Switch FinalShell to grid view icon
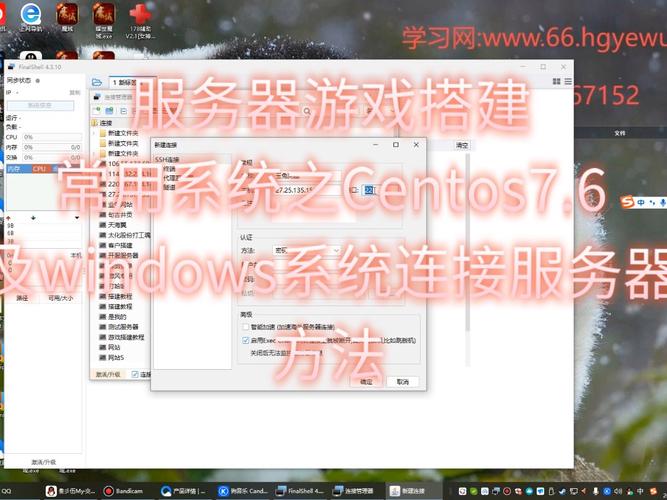Image resolution: width=667 pixels, height=500 pixels. coord(556,81)
